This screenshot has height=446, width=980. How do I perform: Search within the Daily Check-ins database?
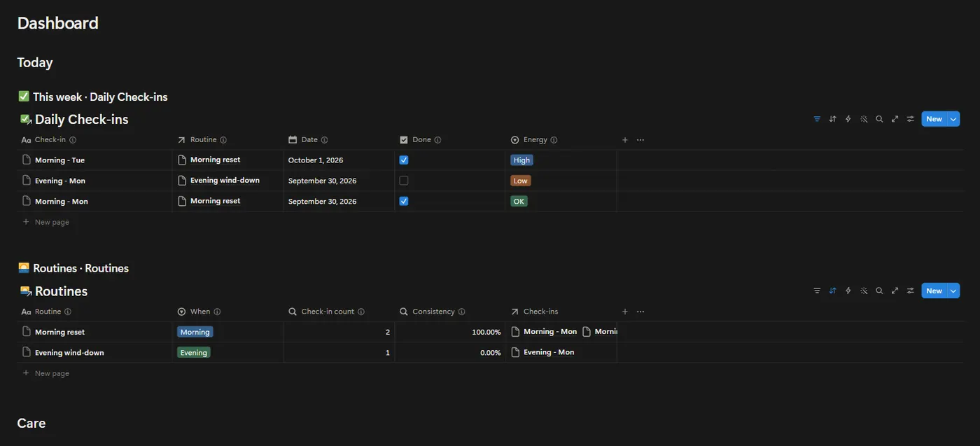tap(879, 119)
